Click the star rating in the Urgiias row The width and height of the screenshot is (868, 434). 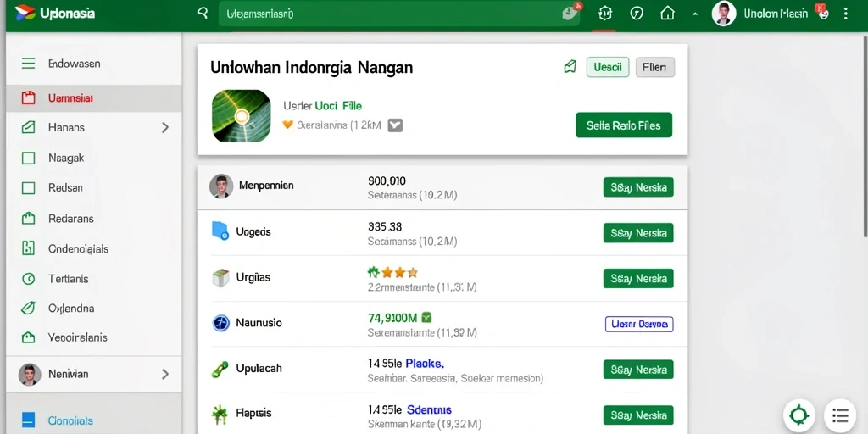tap(393, 272)
